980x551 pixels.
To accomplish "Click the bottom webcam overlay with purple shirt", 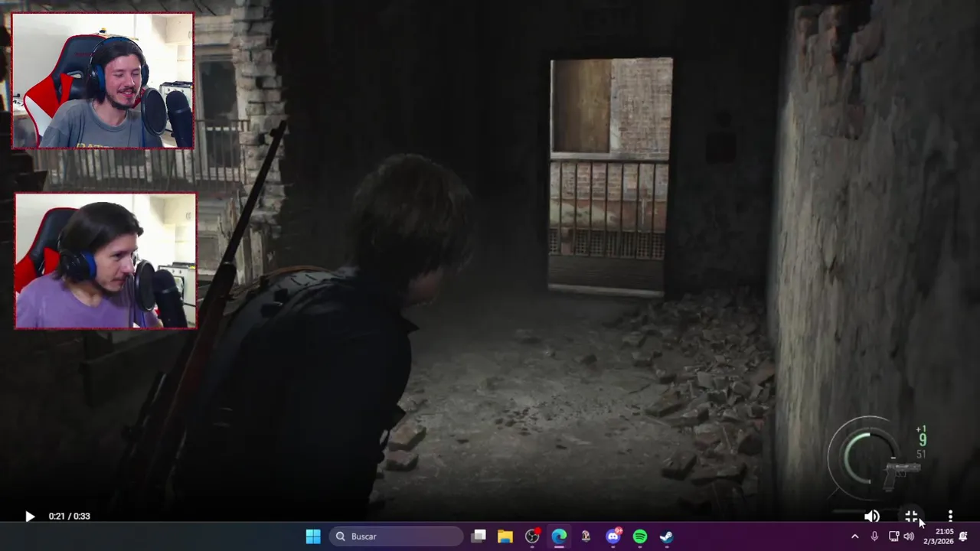I will [106, 261].
